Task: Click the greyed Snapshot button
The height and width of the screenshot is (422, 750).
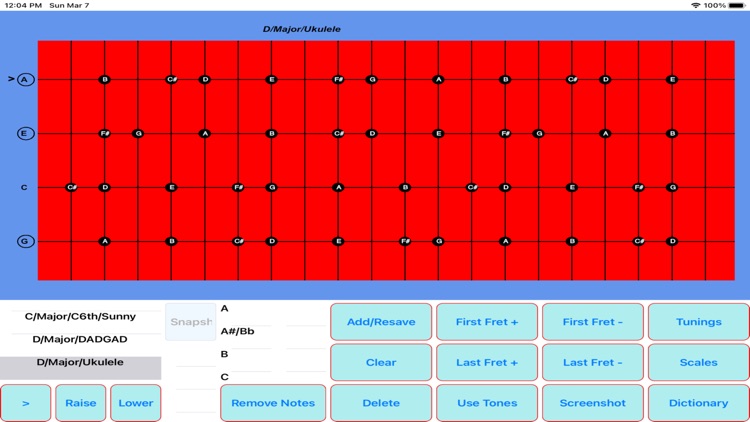Action: (x=191, y=322)
